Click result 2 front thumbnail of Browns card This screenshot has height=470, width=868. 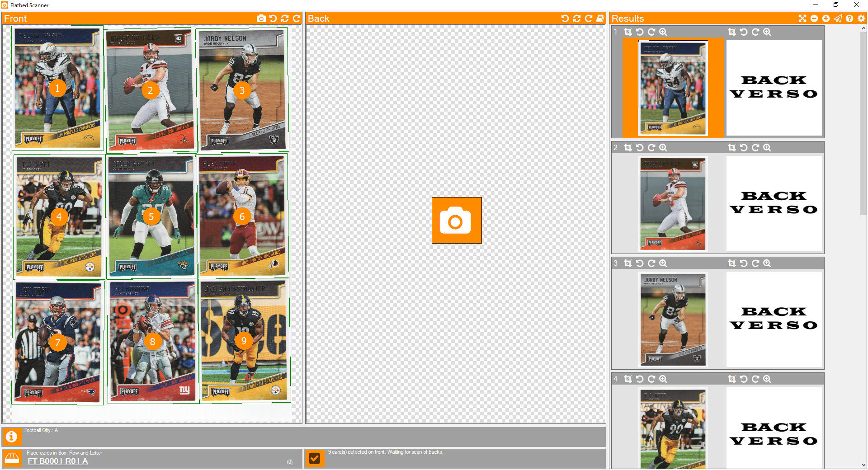673,203
